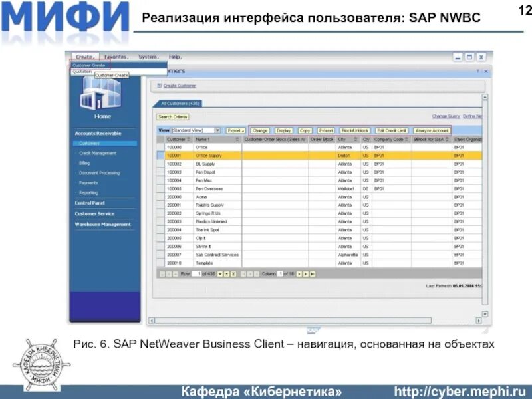The height and width of the screenshot is (399, 532).
Task: Click the vertical scrollbar track
Action: point(485,203)
